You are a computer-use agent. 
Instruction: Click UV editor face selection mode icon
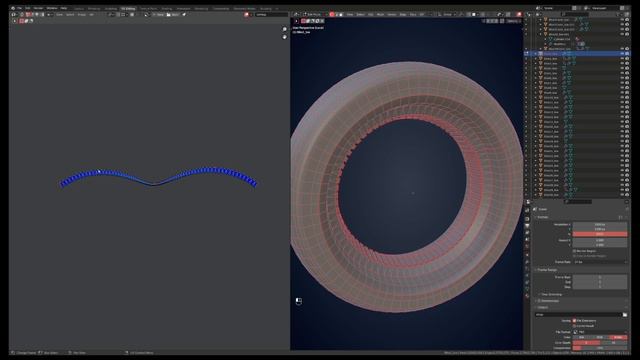click(x=37, y=14)
